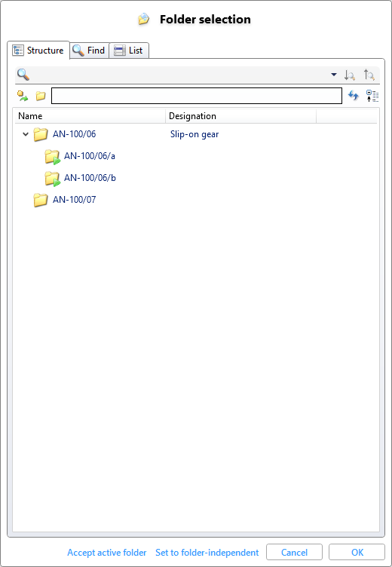Switch to the List tab
The width and height of the screenshot is (392, 567).
point(129,51)
